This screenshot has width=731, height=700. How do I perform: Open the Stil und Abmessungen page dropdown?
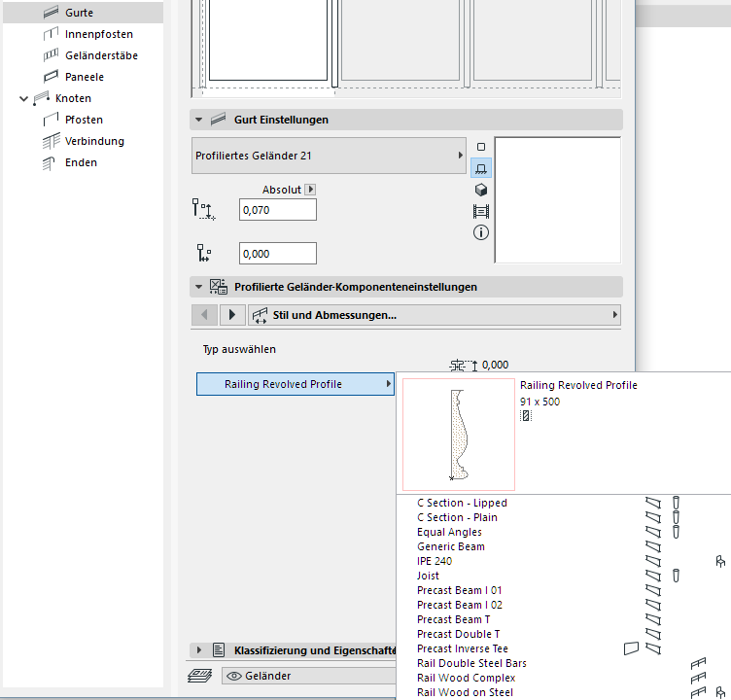435,315
